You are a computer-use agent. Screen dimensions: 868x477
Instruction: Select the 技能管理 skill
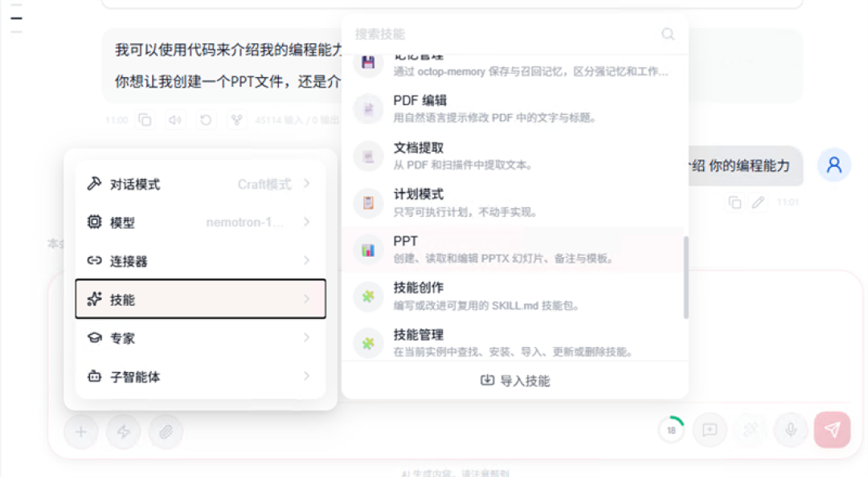click(x=512, y=343)
